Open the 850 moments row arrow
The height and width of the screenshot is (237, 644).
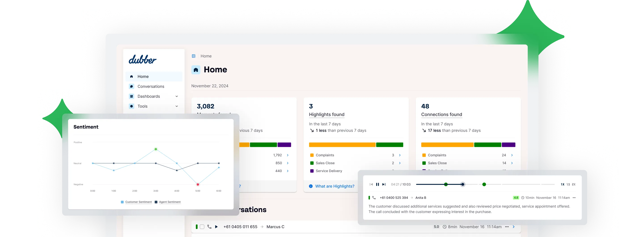click(x=288, y=163)
